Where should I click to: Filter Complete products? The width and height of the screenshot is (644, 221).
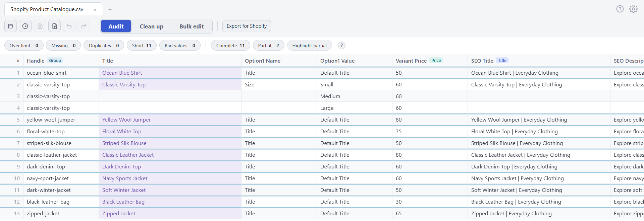pyautogui.click(x=230, y=46)
